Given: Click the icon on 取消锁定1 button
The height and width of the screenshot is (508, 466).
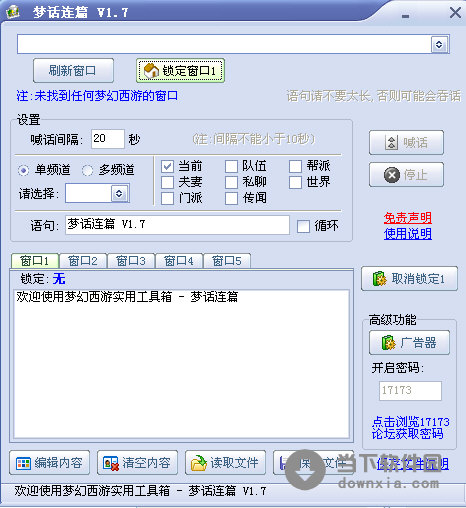Looking at the screenshot, I should (x=380, y=279).
